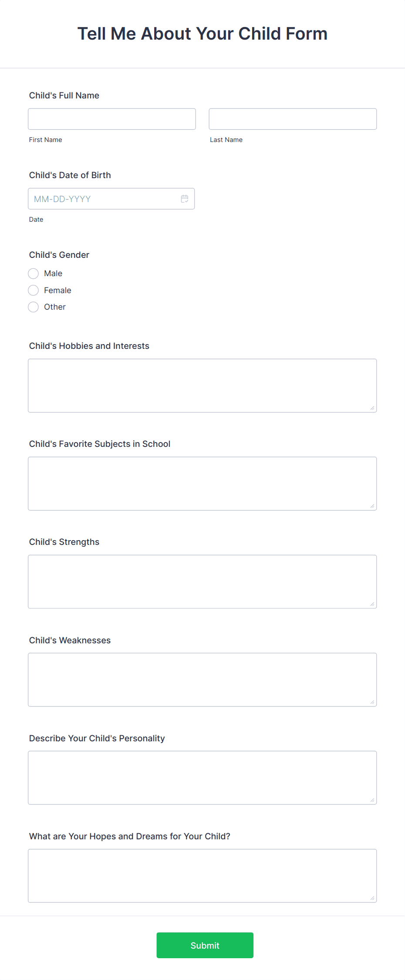Choose the Other gender option
The image size is (405, 980).
[34, 307]
